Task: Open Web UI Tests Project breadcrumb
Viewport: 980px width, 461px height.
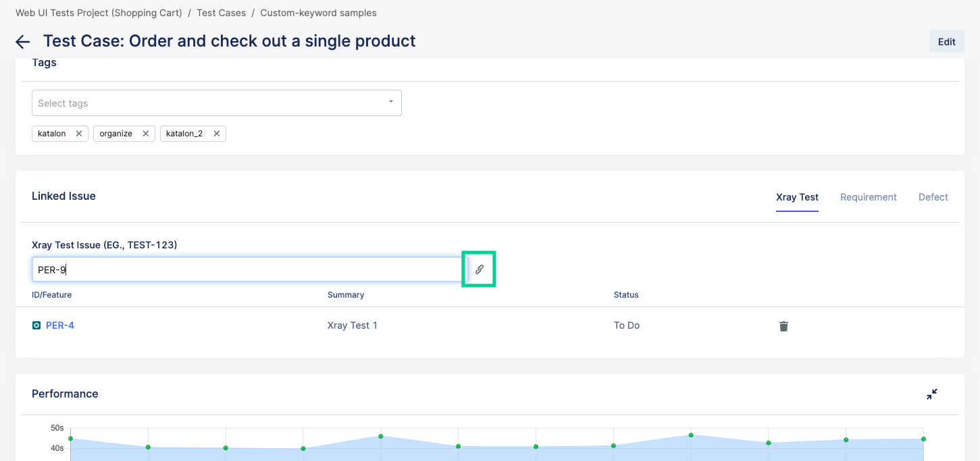Action: tap(99, 13)
